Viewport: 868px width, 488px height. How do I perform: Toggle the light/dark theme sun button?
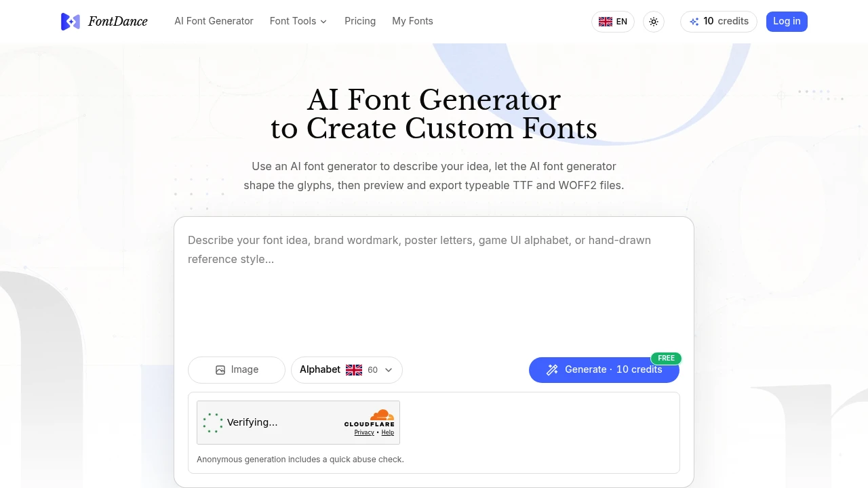click(654, 22)
